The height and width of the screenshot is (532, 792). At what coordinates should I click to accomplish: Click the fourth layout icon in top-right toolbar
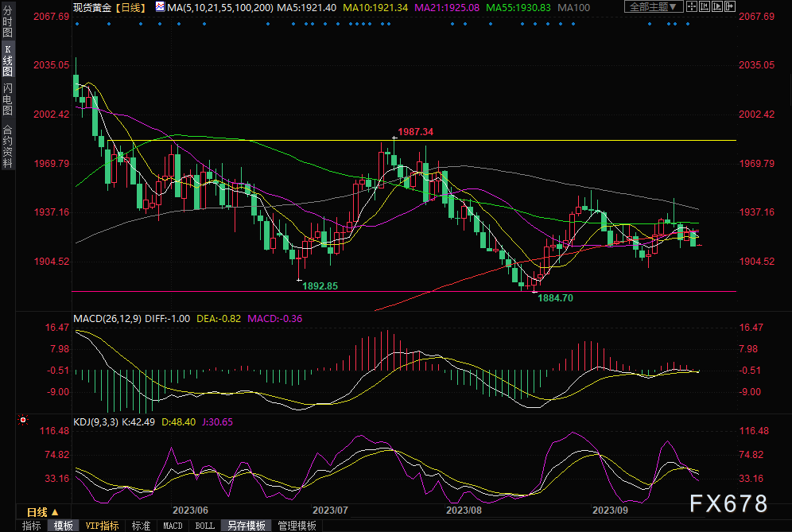click(x=729, y=7)
